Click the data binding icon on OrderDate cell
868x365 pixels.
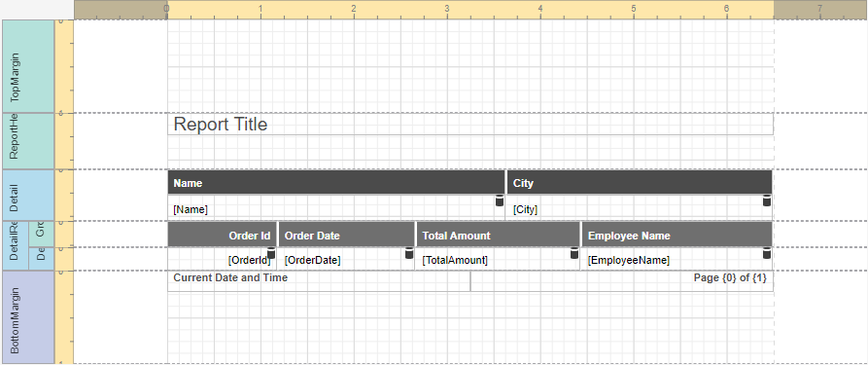pos(409,253)
